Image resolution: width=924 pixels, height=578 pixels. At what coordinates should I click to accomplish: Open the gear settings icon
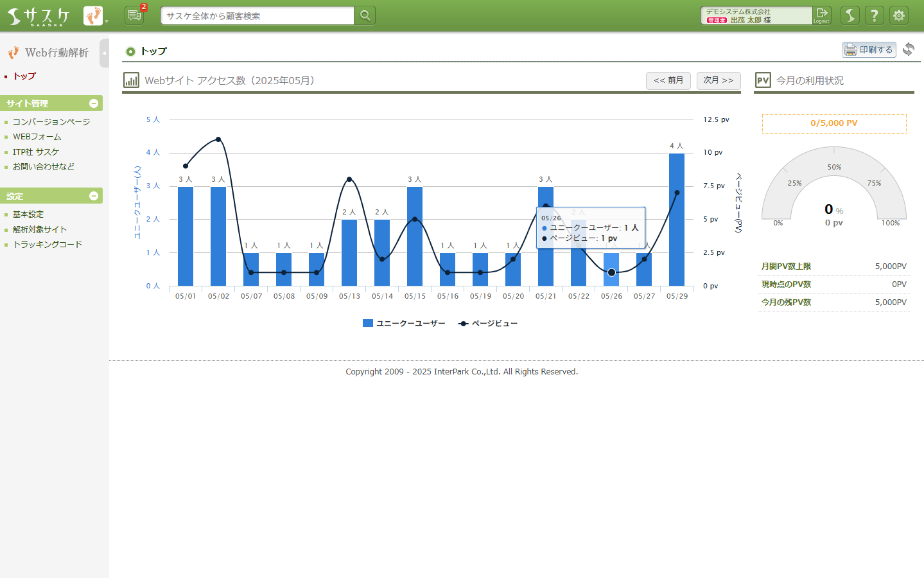(898, 15)
